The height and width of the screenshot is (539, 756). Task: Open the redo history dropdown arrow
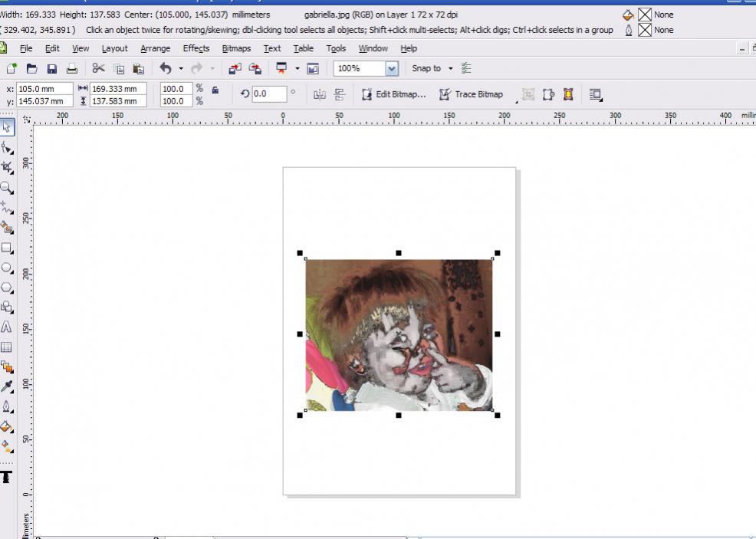(212, 69)
